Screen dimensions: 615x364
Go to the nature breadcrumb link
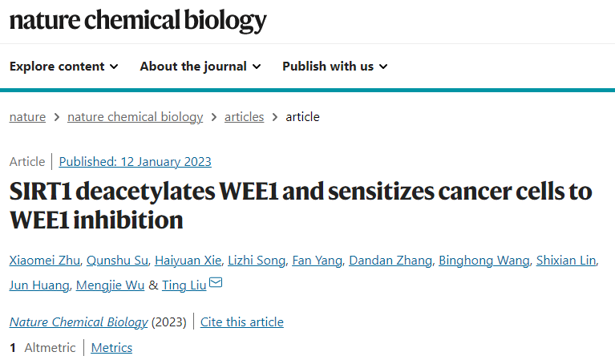tap(27, 117)
